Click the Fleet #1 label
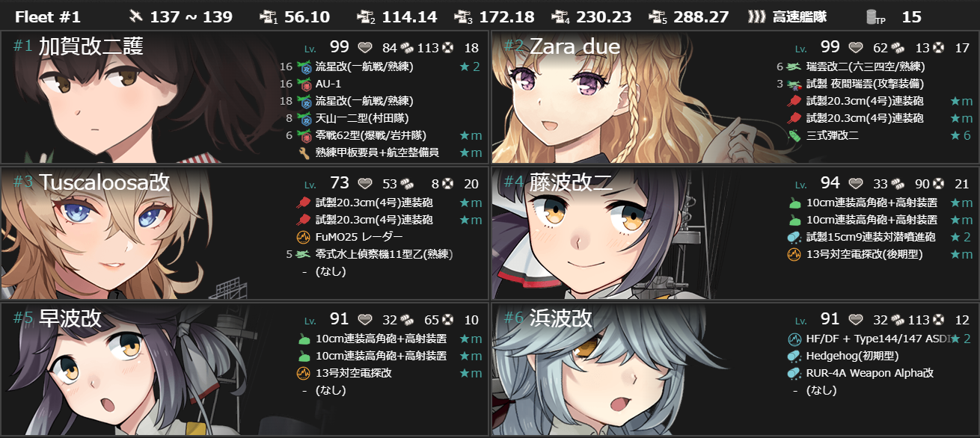980x438 pixels. (48, 16)
